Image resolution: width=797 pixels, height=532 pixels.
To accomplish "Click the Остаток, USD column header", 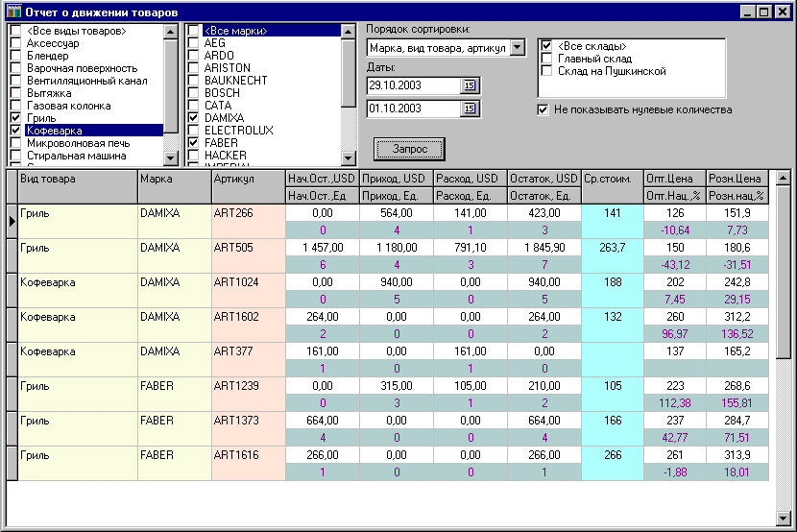I will (544, 179).
